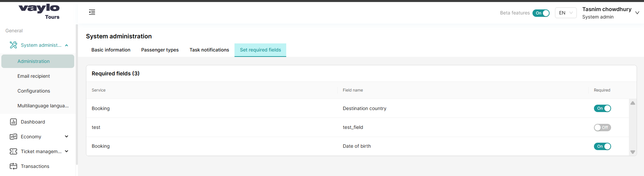Screen dimensions: 644x176
Task: Open Configurations in the sidebar
Action: point(38,91)
